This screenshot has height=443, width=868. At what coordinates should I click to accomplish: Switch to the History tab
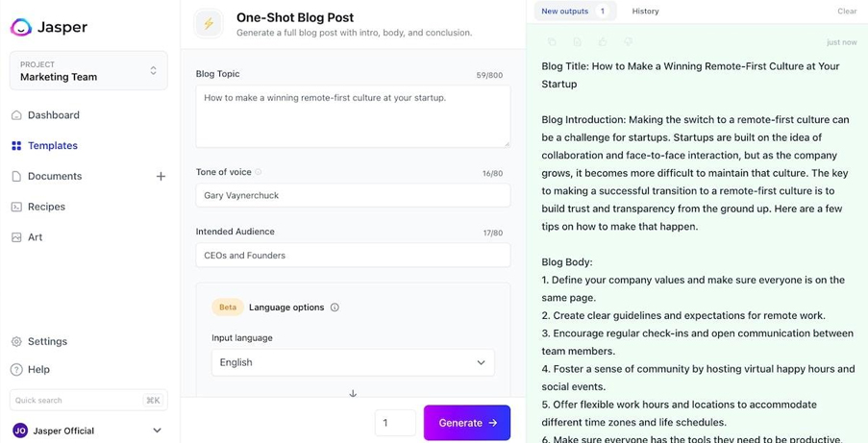(x=645, y=12)
